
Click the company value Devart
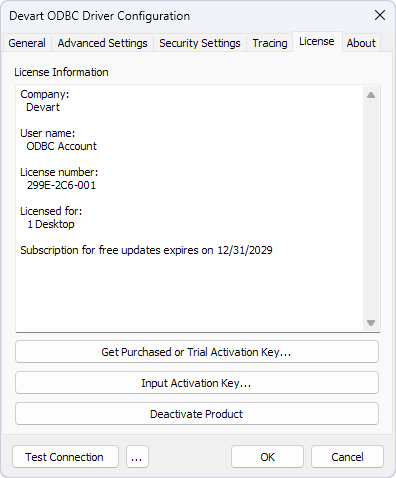(43, 107)
